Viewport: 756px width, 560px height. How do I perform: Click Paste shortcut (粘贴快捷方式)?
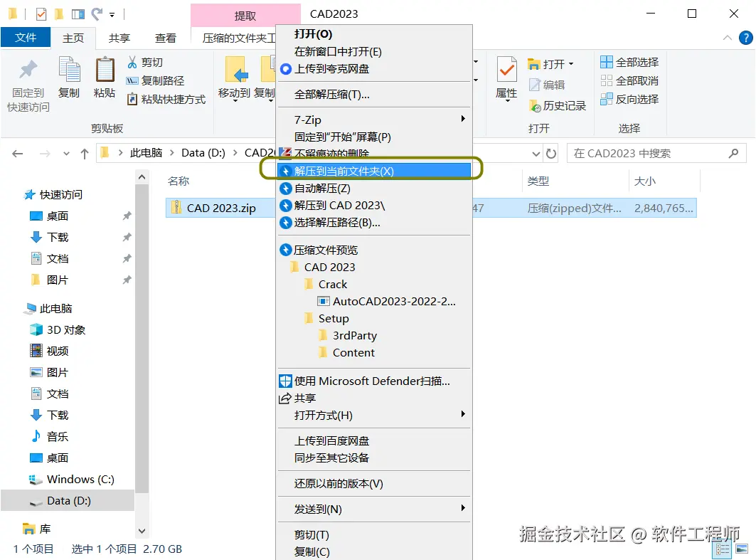[x=166, y=100]
